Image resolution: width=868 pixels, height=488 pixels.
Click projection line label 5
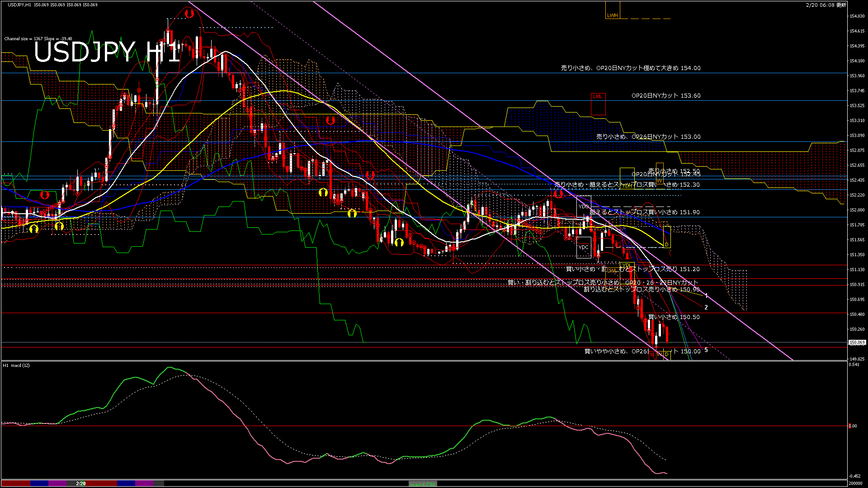pos(706,350)
